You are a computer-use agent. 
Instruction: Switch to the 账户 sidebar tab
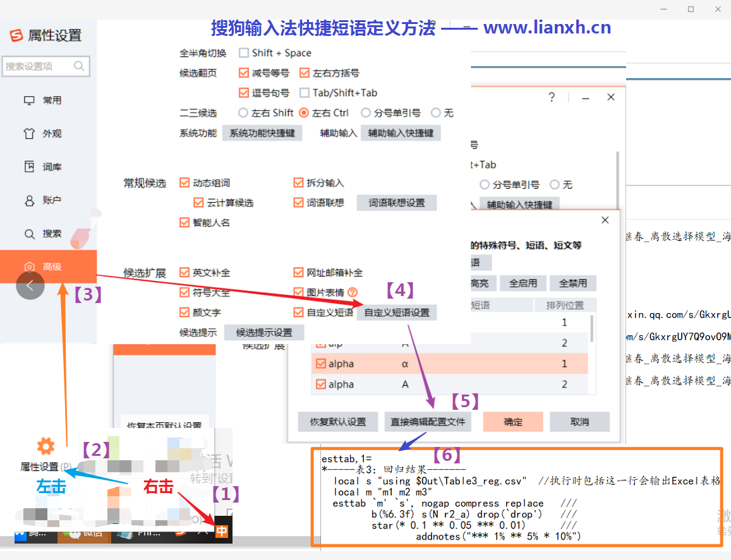[43, 200]
